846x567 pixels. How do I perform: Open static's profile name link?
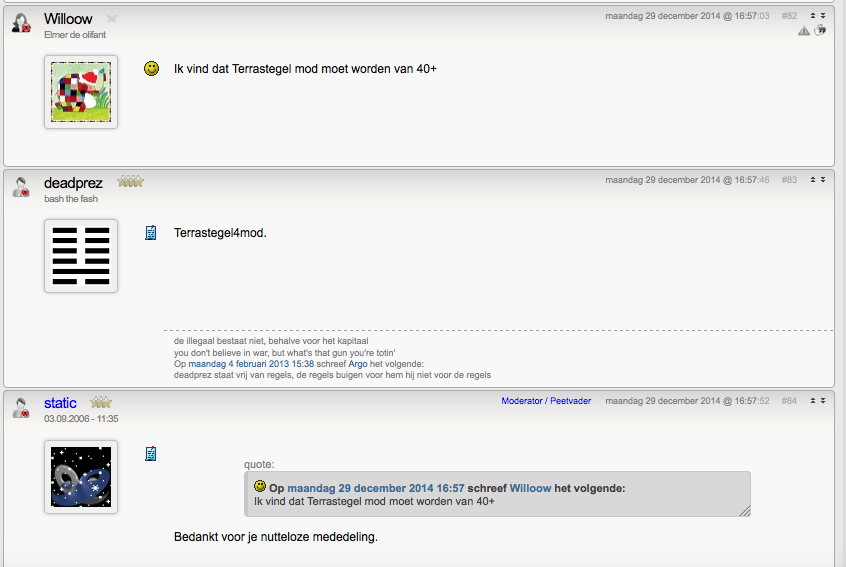point(60,403)
